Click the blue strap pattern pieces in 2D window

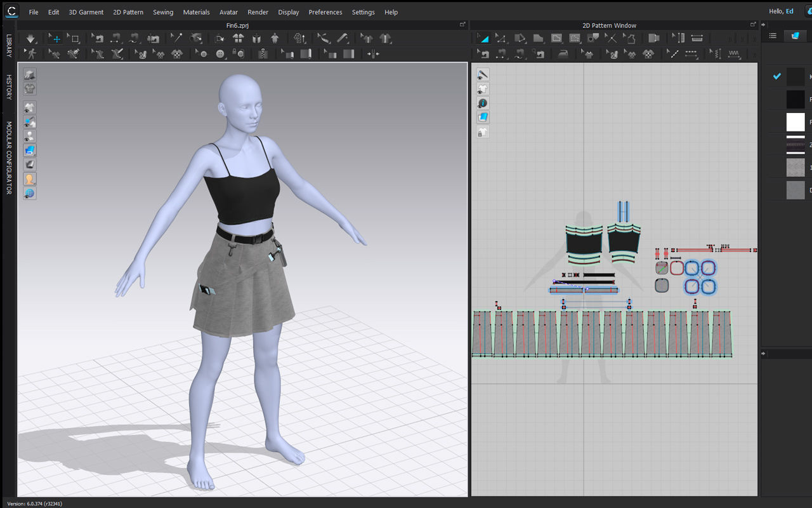[624, 212]
